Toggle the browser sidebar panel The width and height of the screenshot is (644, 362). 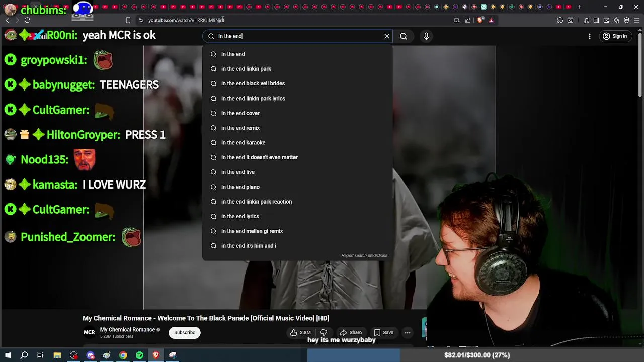596,20
